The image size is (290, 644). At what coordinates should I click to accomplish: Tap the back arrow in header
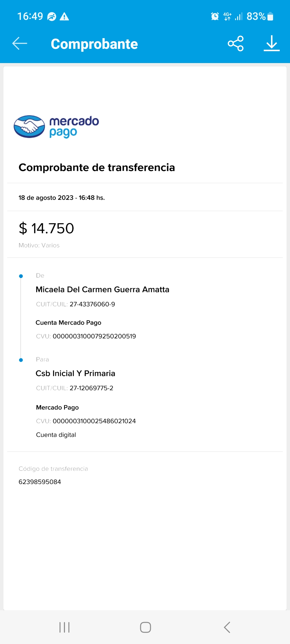coord(20,43)
